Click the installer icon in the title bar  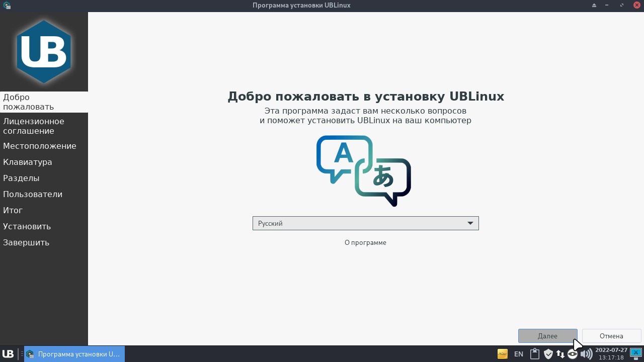pyautogui.click(x=6, y=5)
